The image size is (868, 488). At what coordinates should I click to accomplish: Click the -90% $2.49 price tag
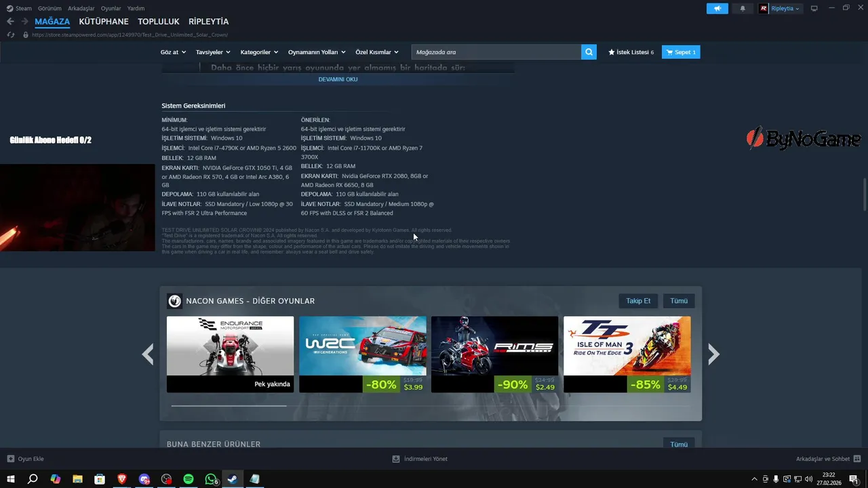point(526,384)
